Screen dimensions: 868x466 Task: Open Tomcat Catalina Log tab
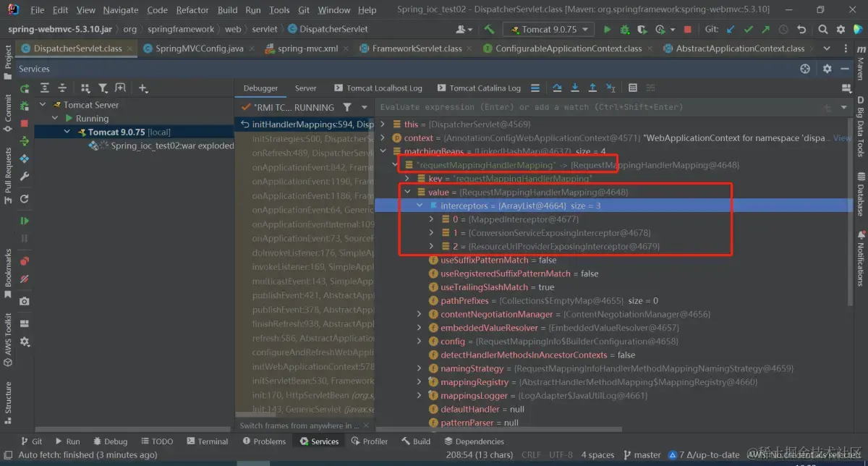tap(477, 88)
